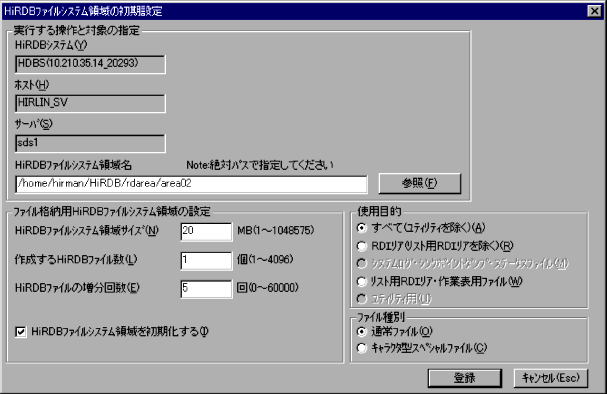Click the Note:絶対パスで指定してください text
The width and height of the screenshot is (607, 394).
[x=260, y=165]
